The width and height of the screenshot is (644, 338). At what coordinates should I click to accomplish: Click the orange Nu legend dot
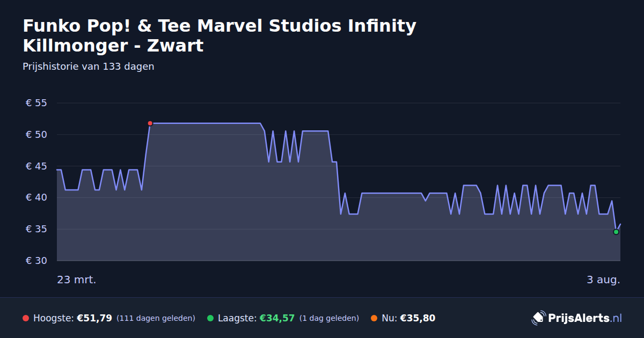click(x=374, y=318)
